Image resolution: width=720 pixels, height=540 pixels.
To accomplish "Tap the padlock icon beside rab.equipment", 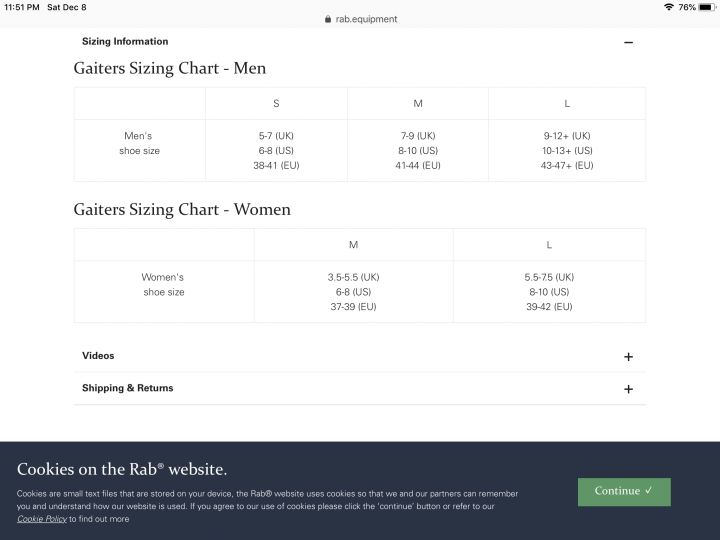I will pos(328,19).
